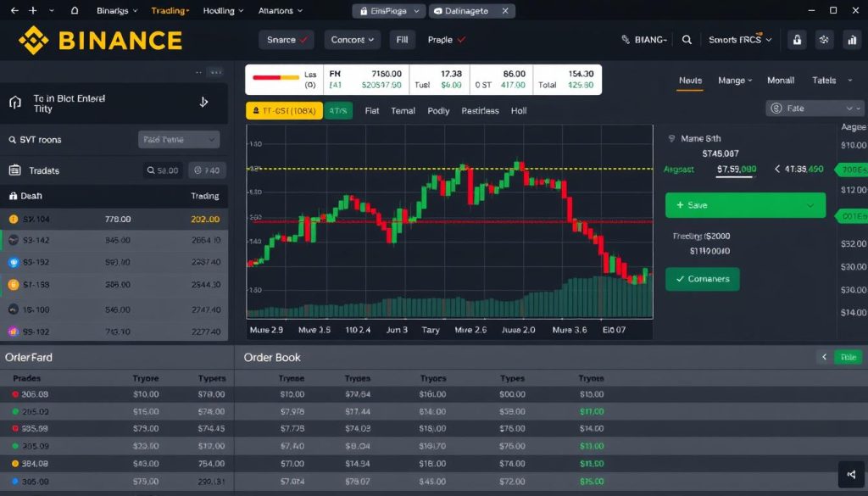Switch to the Tatels tab
This screenshot has height=496, width=868.
[824, 81]
